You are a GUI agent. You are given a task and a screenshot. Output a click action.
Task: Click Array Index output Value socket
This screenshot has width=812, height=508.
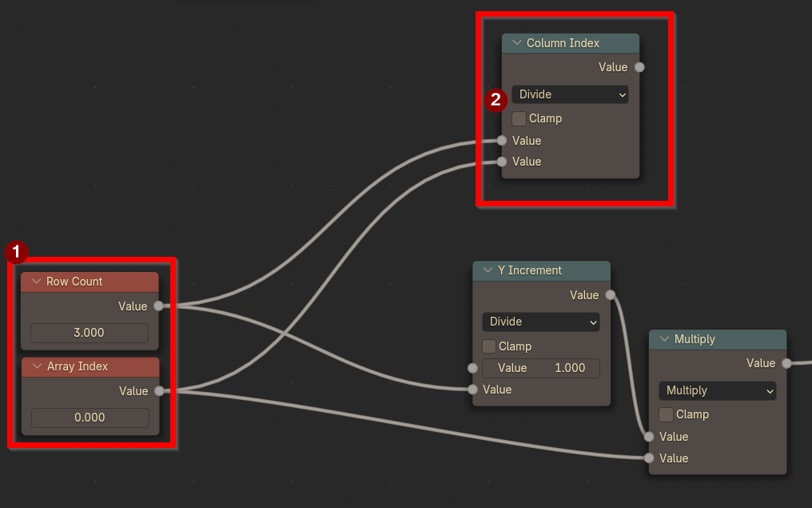[160, 391]
